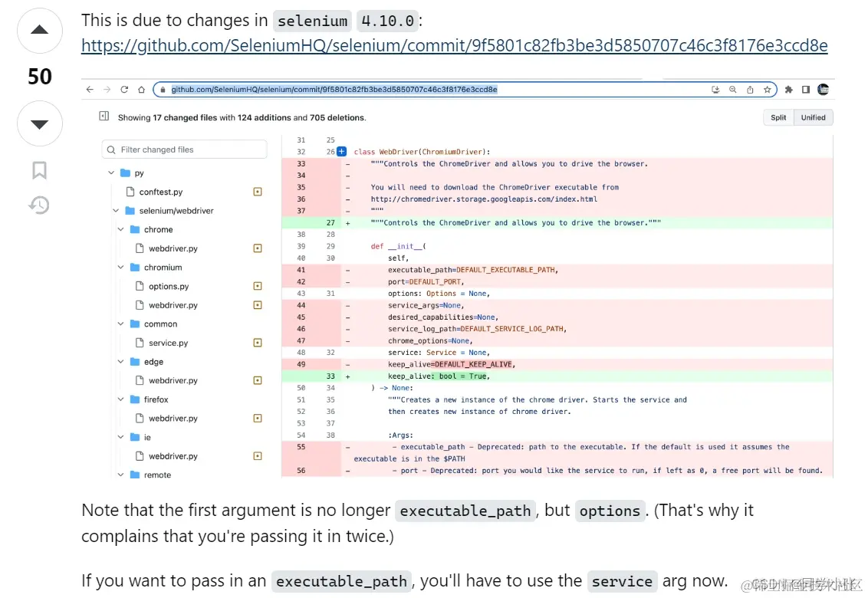The image size is (868, 598).
Task: Click the blue plus comment button on line 26
Action: click(x=341, y=152)
